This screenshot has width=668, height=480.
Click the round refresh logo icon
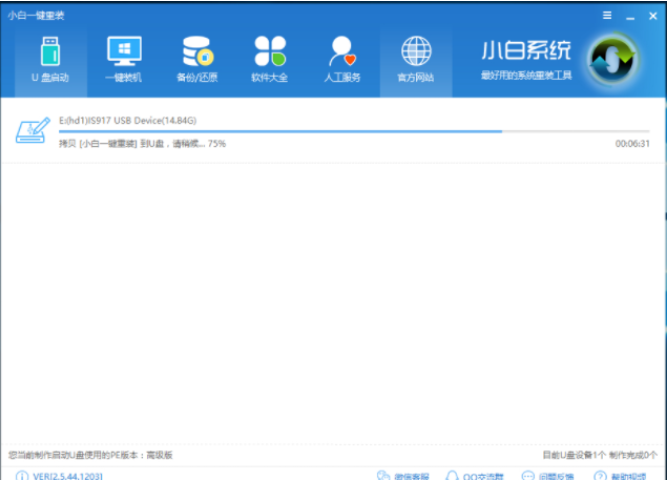(x=613, y=60)
